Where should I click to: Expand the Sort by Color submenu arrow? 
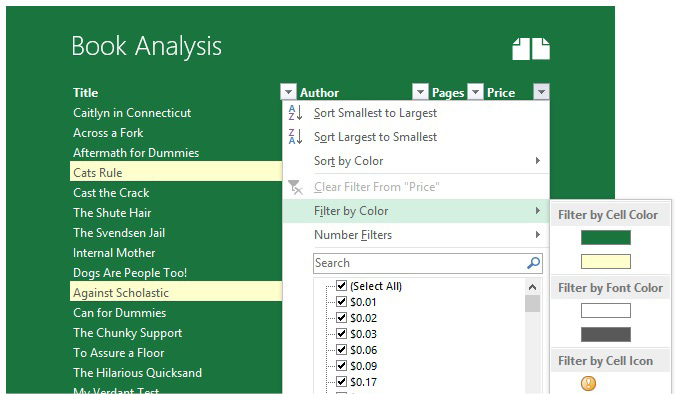pos(538,161)
